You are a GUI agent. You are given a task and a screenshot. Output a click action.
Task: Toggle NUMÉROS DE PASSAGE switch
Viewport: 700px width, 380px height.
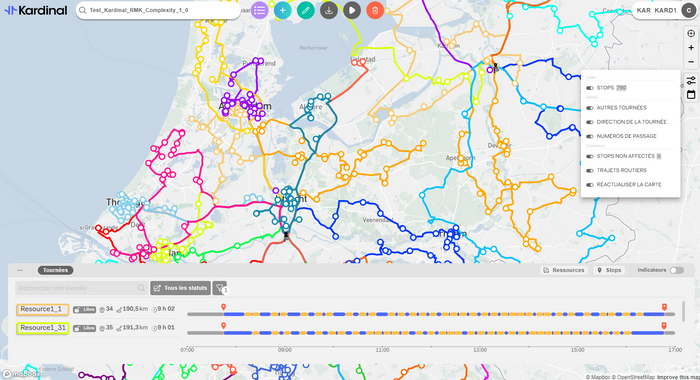pyautogui.click(x=590, y=137)
